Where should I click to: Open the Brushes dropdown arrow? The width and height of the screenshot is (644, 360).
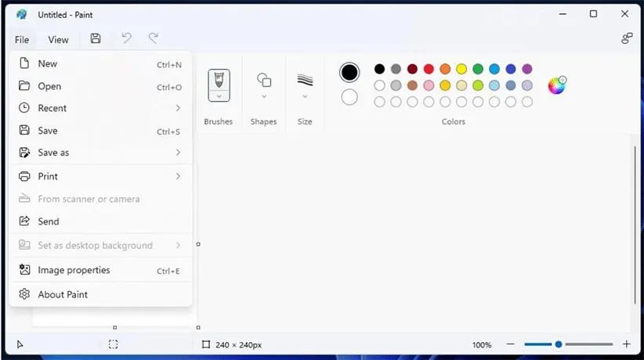pos(219,96)
